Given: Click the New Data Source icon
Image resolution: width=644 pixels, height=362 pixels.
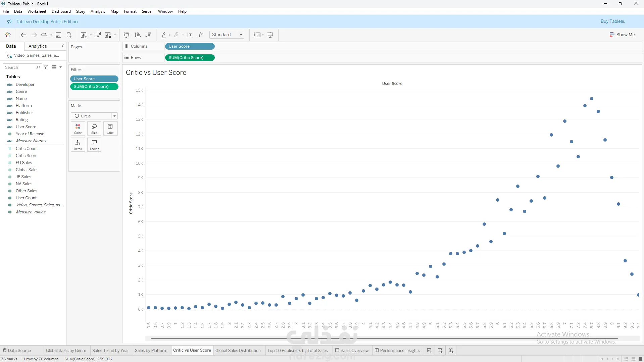Looking at the screenshot, I should (69, 35).
